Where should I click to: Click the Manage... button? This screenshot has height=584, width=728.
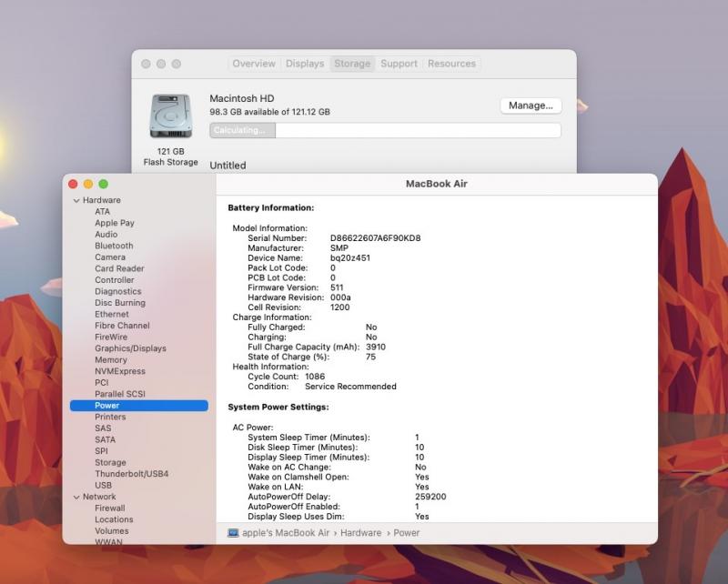(531, 106)
